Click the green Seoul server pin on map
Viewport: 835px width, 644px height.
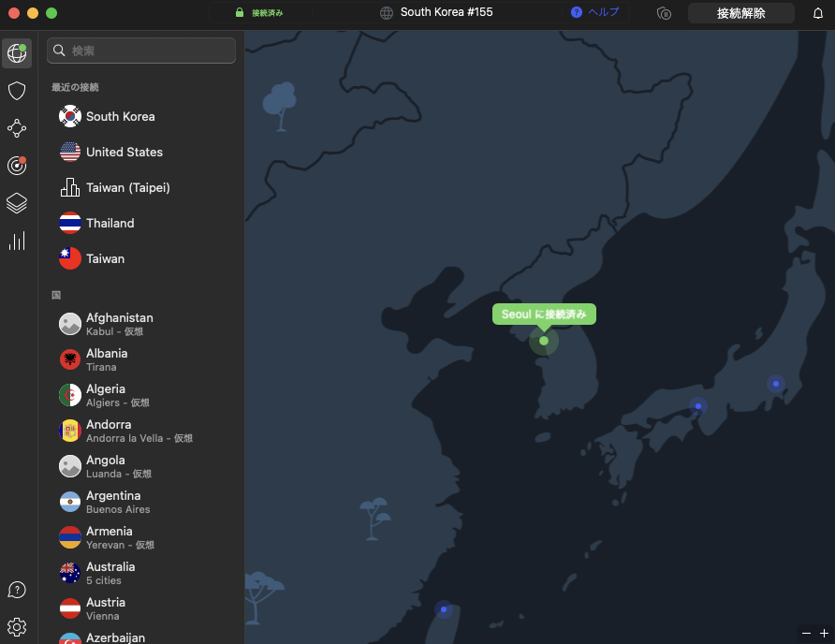pos(544,341)
